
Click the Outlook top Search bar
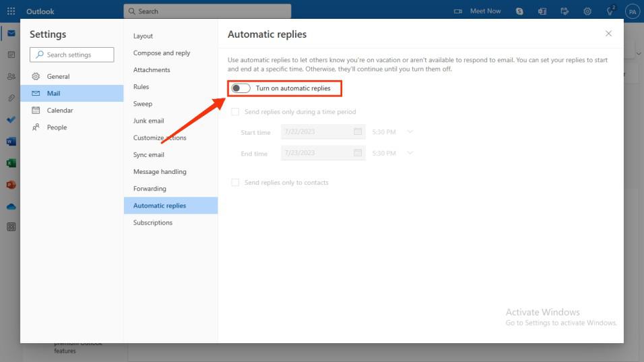(x=207, y=11)
